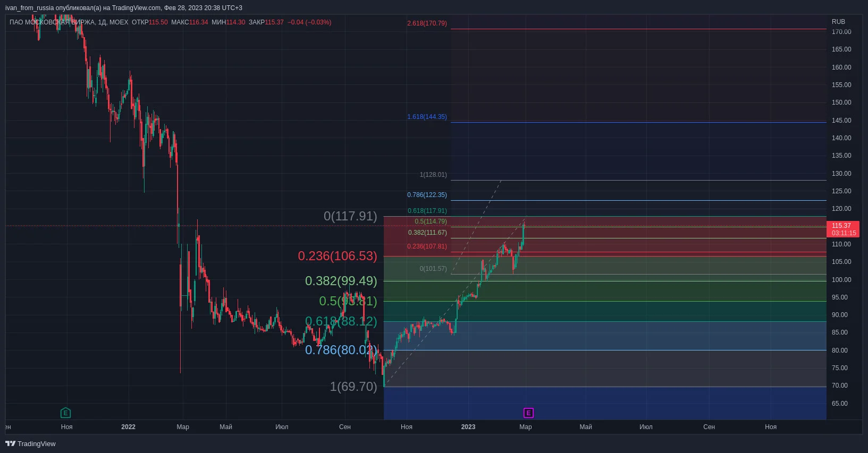Click the 100.00 price axis label
This screenshot has width=868, height=453.
pyautogui.click(x=841, y=280)
